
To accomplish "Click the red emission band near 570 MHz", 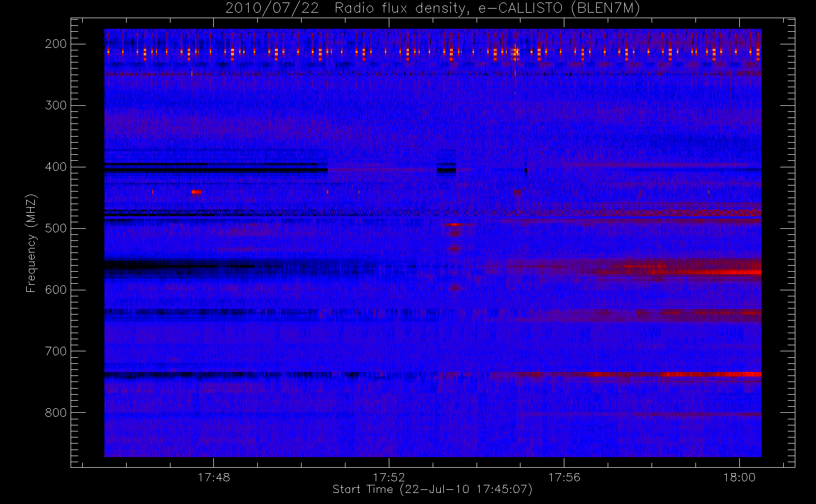I will (706, 272).
